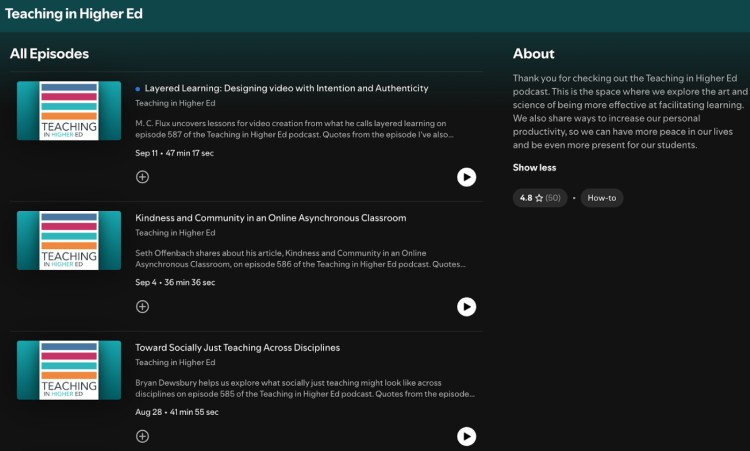The image size is (750, 451).
Task: Collapse About text with Show less
Action: pyautogui.click(x=534, y=167)
